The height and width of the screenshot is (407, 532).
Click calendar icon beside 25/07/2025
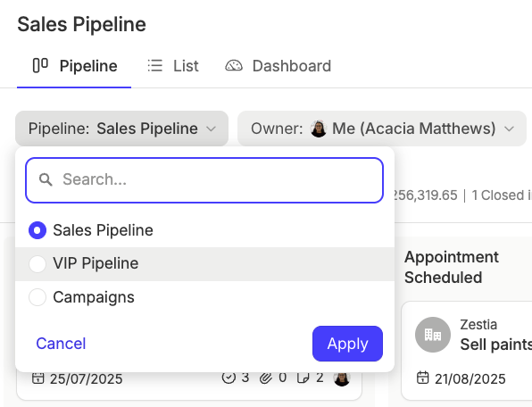pyautogui.click(x=38, y=378)
